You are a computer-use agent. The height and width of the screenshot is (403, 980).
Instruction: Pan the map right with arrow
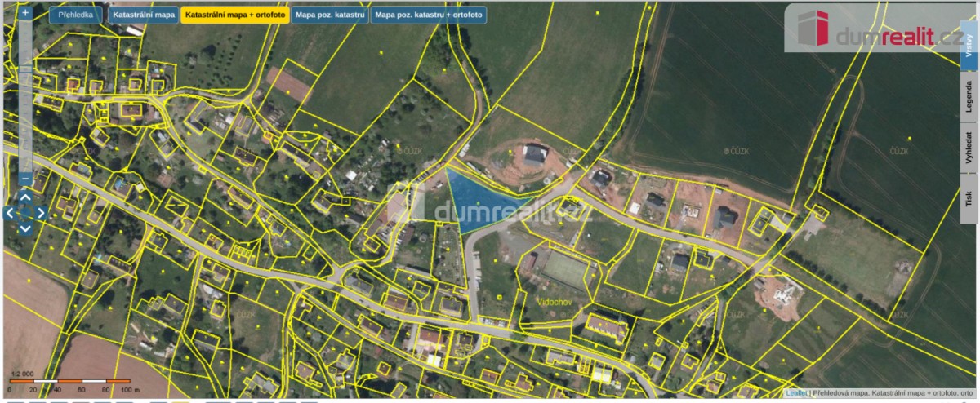point(41,214)
